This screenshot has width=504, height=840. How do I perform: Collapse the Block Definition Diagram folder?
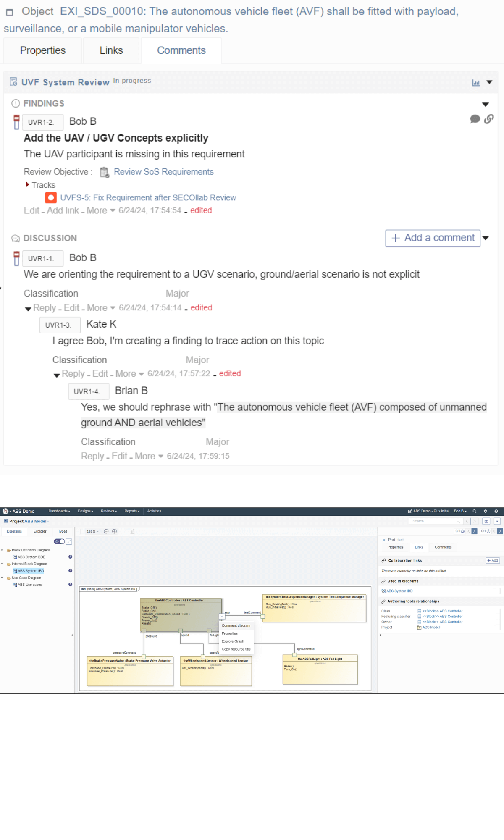(x=2, y=550)
